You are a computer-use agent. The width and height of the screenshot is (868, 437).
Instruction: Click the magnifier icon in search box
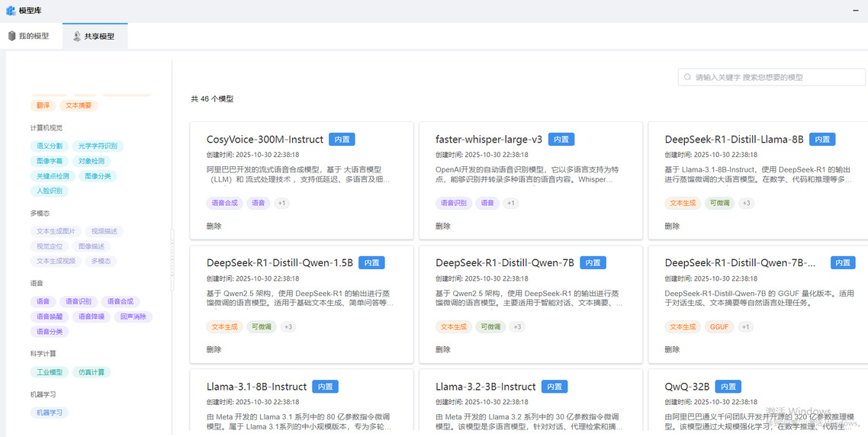point(688,77)
